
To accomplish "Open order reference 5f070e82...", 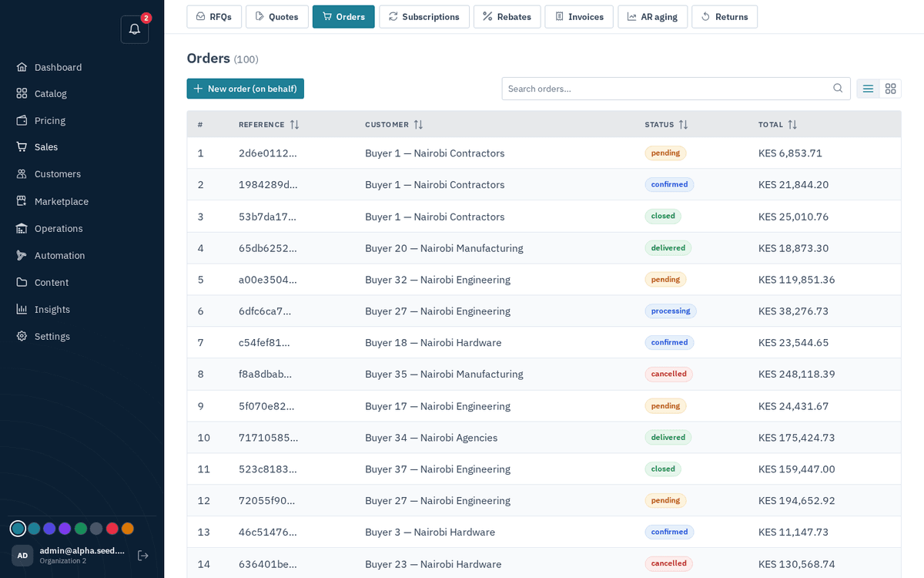I will (x=266, y=406).
